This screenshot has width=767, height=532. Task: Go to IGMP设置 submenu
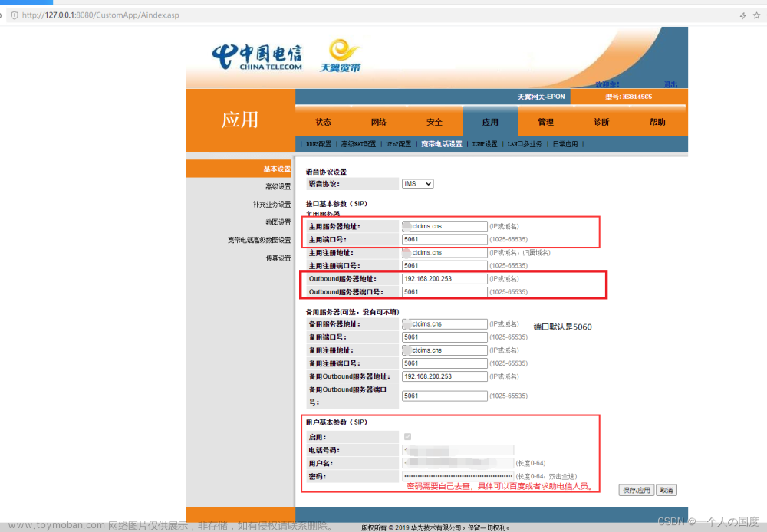[x=485, y=144]
